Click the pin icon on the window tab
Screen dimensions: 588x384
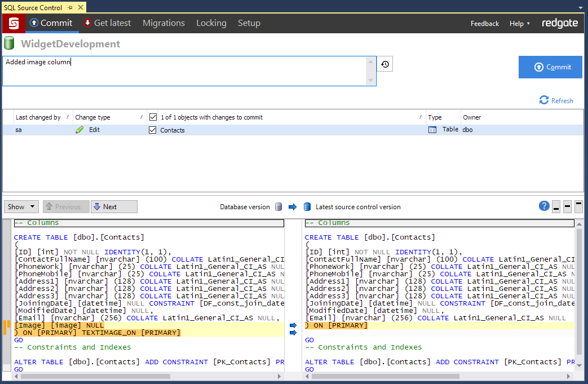(x=69, y=7)
